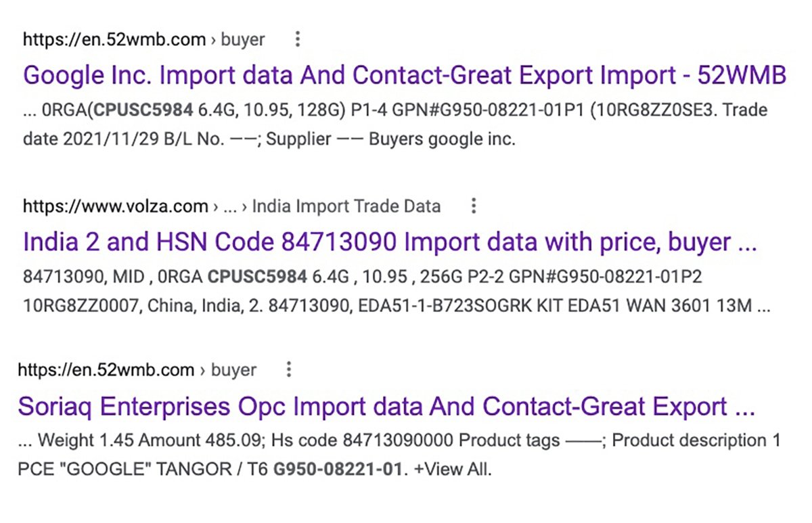Open the three-dot menu for the Soriaq Enterprises result

point(289,370)
